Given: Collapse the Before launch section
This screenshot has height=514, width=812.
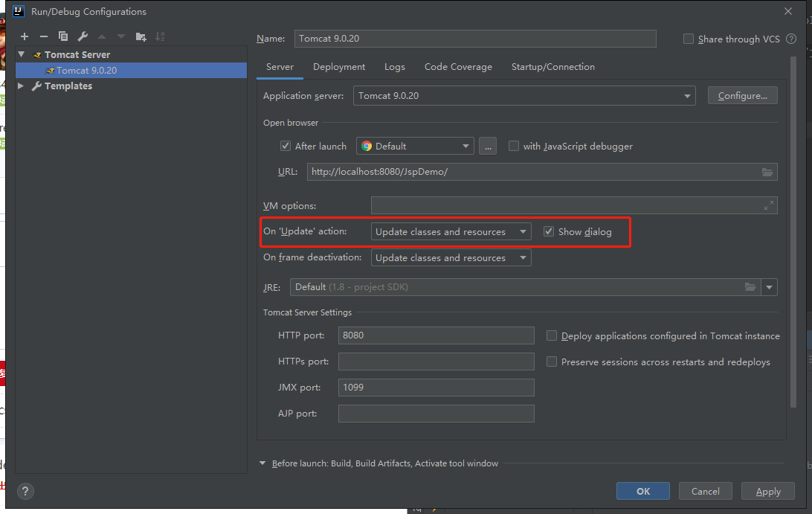Looking at the screenshot, I should click(x=262, y=463).
